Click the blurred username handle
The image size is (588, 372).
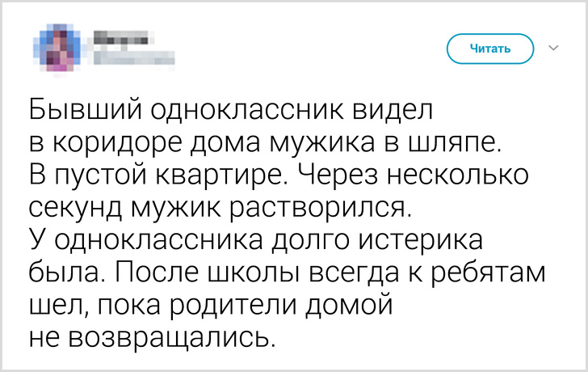click(x=123, y=57)
